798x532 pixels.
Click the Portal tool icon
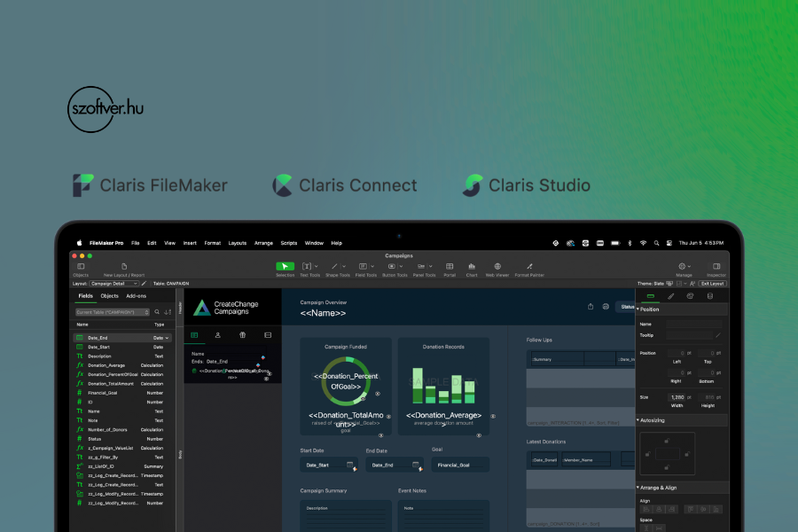point(450,266)
